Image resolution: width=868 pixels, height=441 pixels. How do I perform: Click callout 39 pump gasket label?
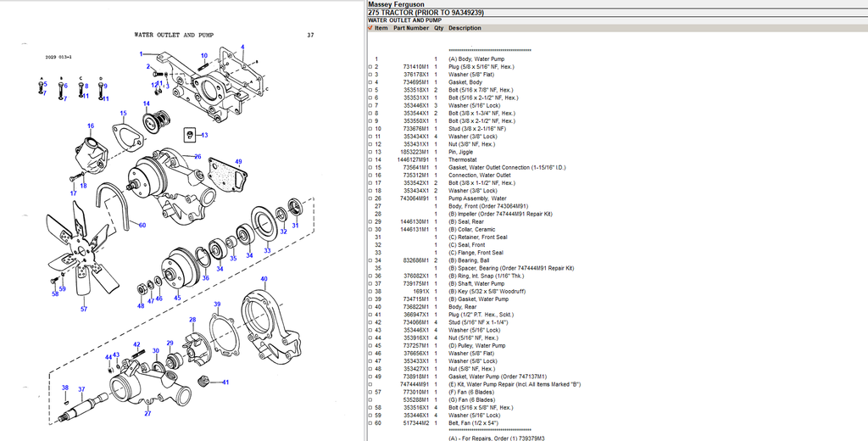(x=217, y=304)
